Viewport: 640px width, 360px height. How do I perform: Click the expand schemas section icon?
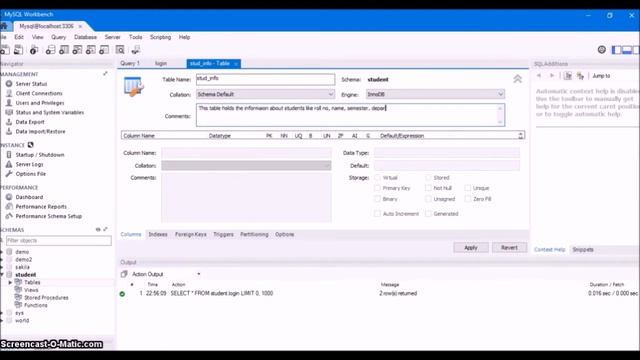(106, 229)
